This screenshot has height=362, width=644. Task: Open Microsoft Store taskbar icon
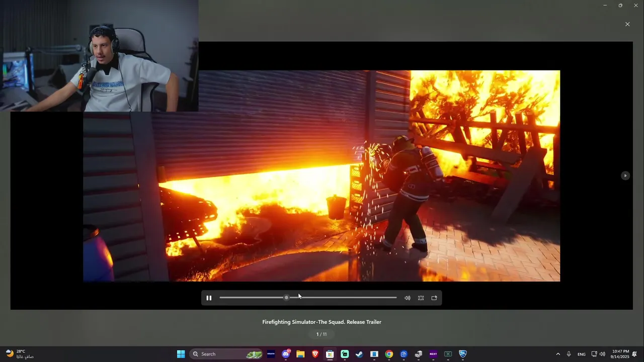pos(330,354)
